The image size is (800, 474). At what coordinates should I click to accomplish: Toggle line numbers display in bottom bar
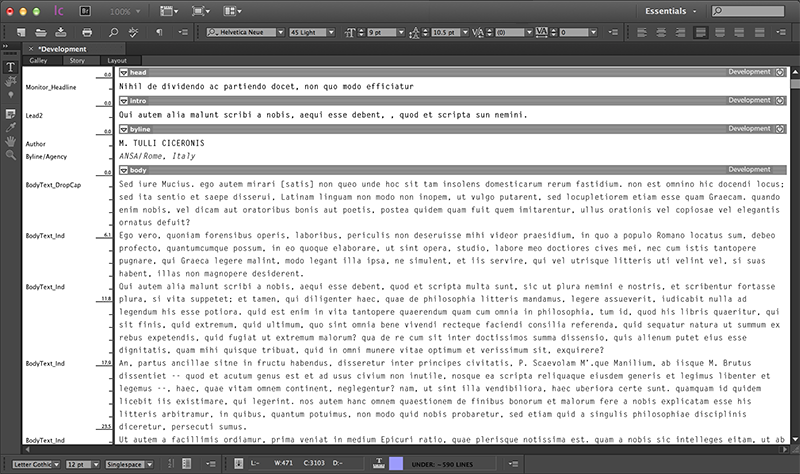(171, 463)
